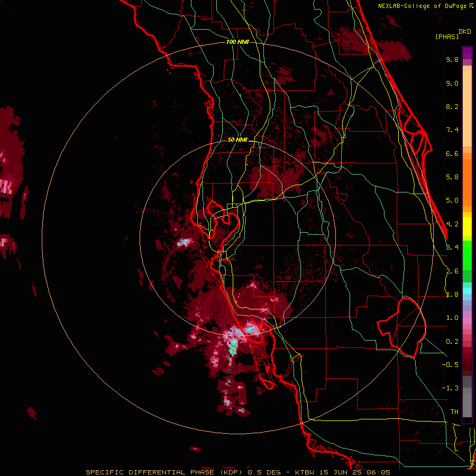Click the pink echo at the far left edge
476x476 pixels.
(x=5, y=187)
